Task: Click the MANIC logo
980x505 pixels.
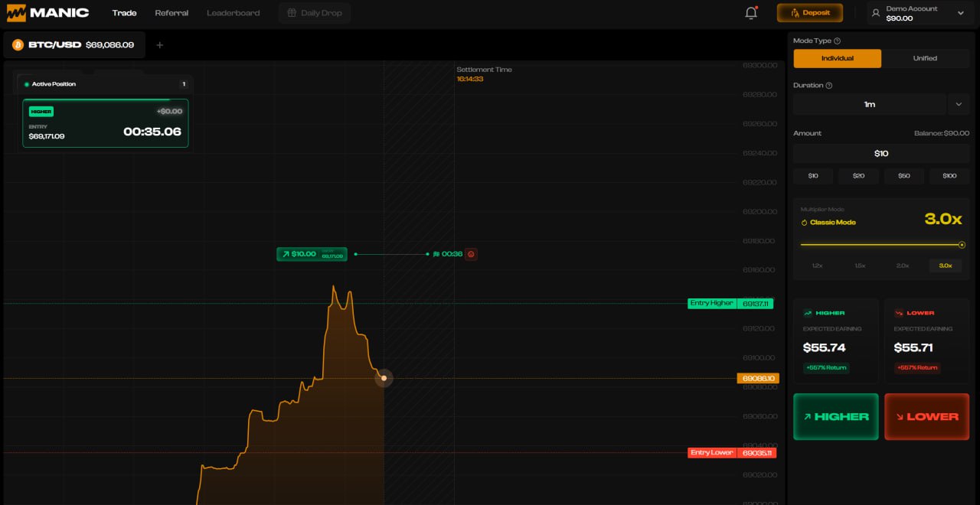Action: coord(47,13)
